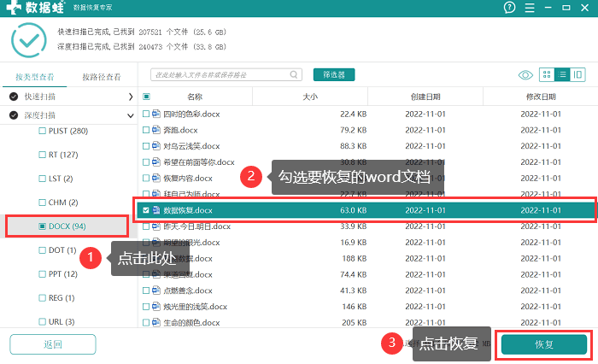
Task: Check the PPT (12) checkbox
Action: 42,274
